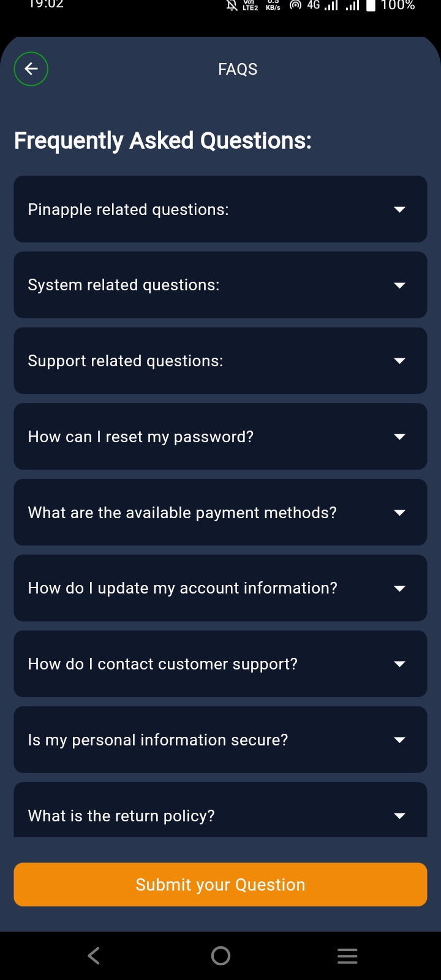This screenshot has width=441, height=980.
Task: Tap the Android back navigation icon
Action: click(x=94, y=956)
